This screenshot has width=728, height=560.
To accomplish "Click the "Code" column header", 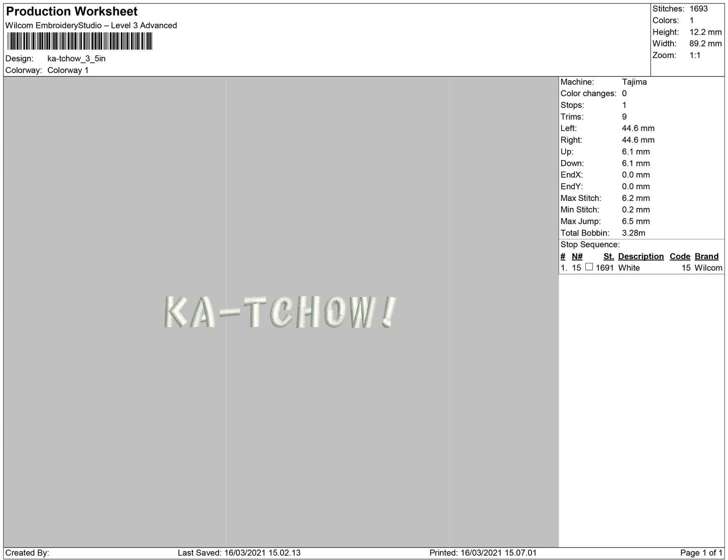I will [x=680, y=256].
